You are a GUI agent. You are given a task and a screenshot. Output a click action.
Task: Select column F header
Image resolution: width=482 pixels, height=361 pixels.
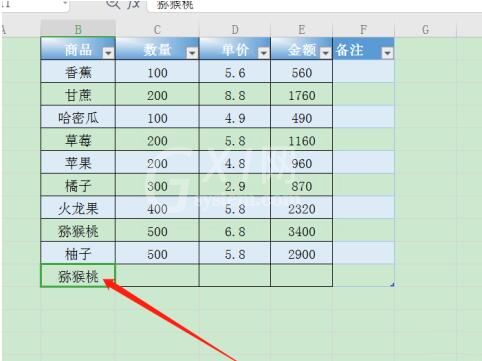(x=364, y=29)
